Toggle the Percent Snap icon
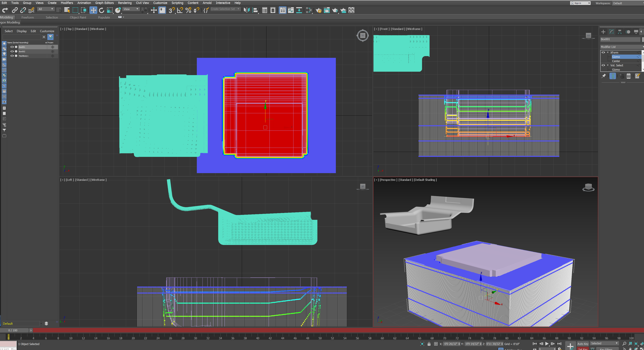 coord(188,10)
